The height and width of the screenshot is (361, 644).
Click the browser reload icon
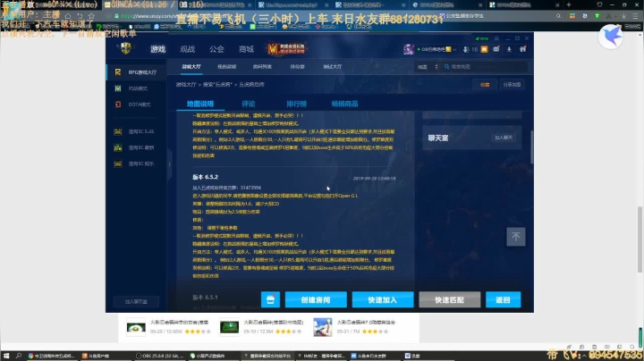coord(80,16)
